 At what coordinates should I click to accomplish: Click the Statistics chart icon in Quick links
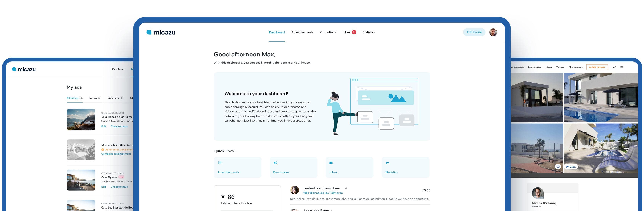[x=388, y=163]
